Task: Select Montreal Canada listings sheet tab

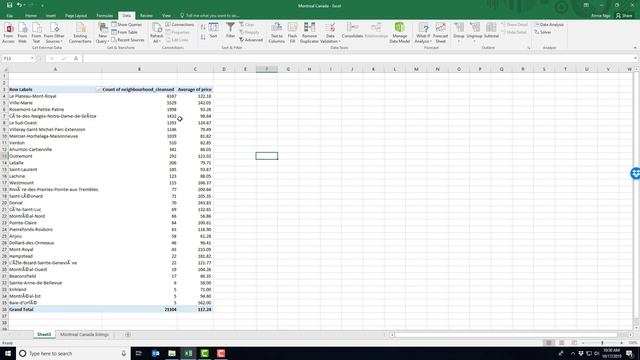Action: (84, 334)
